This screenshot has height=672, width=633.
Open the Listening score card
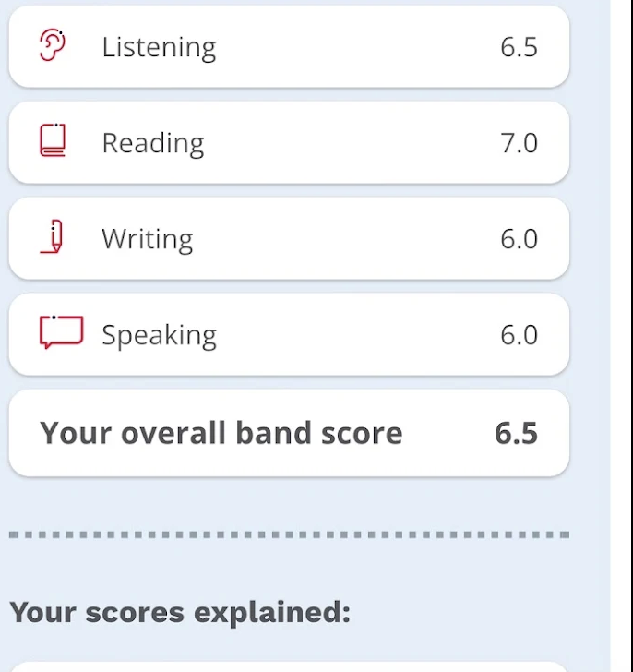pos(289,46)
